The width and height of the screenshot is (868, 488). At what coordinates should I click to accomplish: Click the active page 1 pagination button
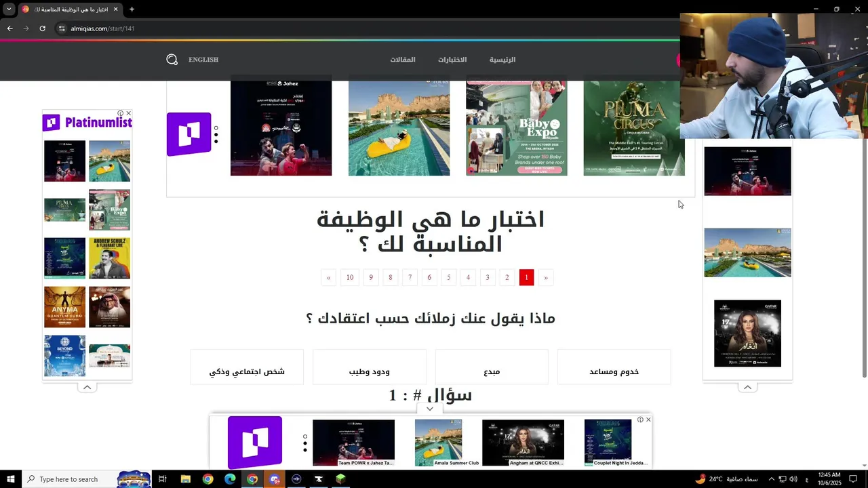526,277
